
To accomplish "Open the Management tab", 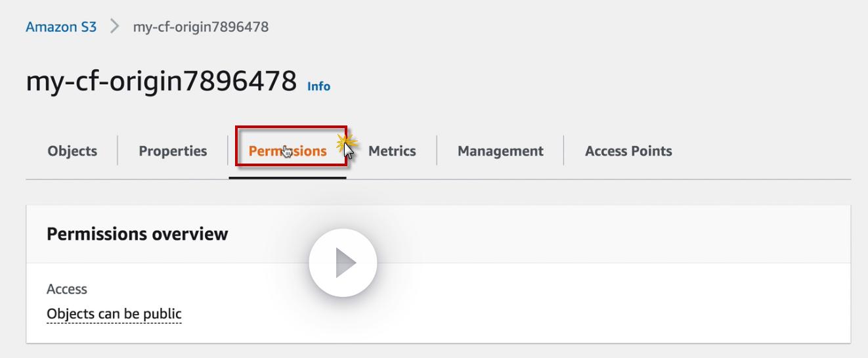I will tap(500, 151).
